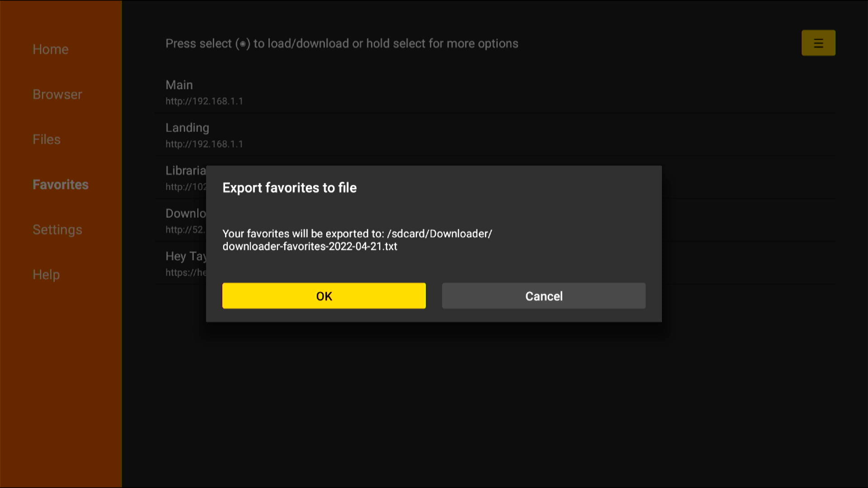Open the Browser section
This screenshot has height=488, width=868.
[57, 94]
